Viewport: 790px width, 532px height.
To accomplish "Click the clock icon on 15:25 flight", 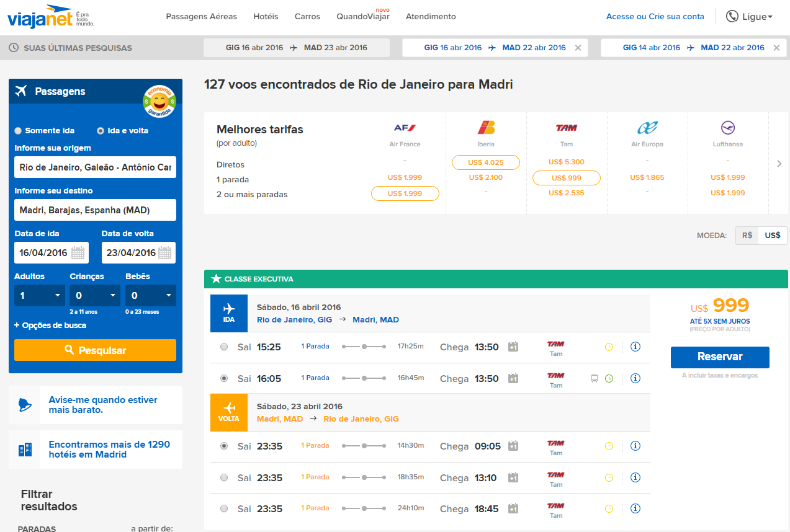I will point(609,347).
